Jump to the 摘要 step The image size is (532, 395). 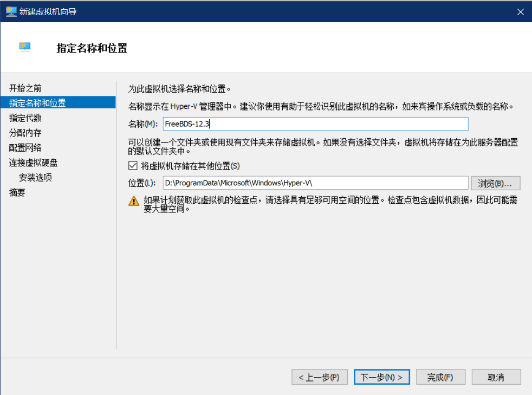[x=17, y=192]
